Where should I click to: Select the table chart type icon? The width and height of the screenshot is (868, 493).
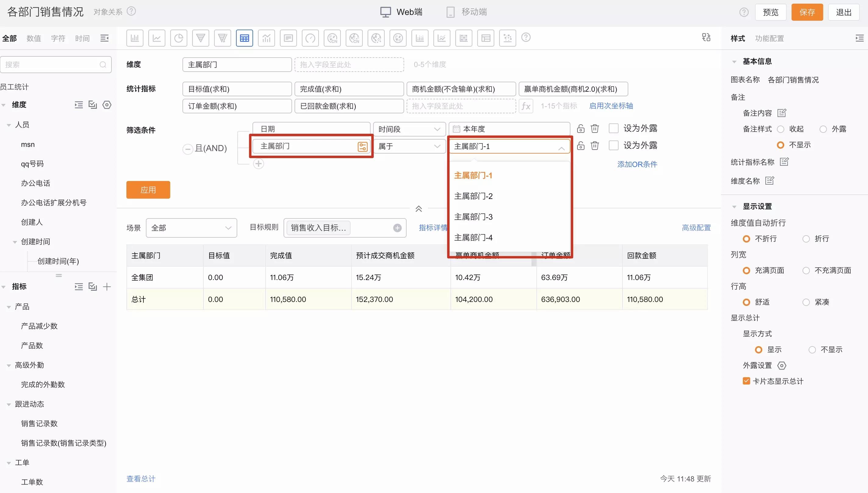(x=244, y=38)
